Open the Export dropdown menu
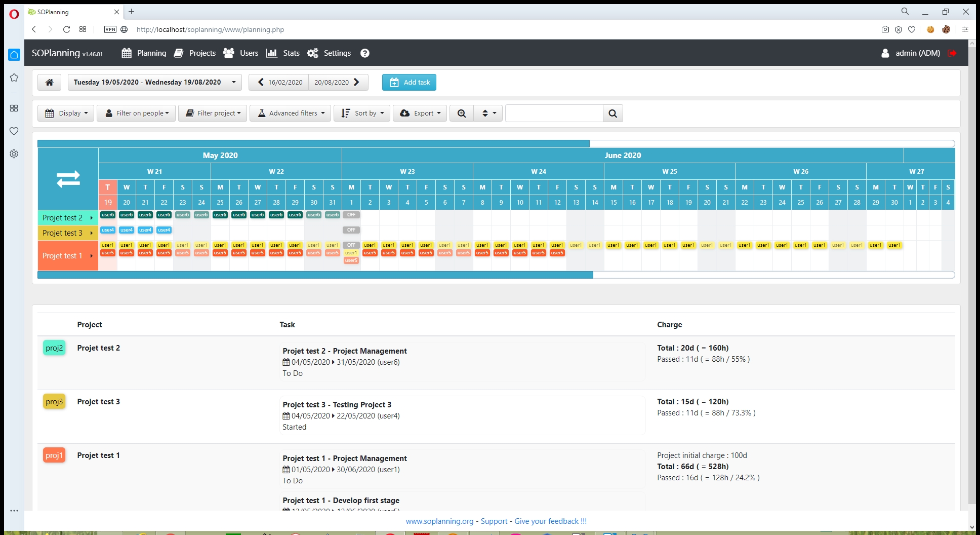Image resolution: width=980 pixels, height=535 pixels. (x=420, y=113)
